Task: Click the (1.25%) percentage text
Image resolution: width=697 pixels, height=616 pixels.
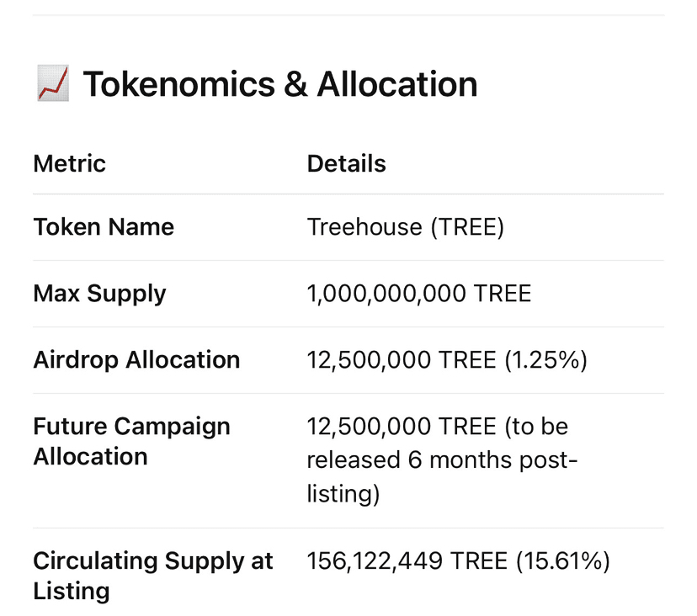Action: [546, 360]
